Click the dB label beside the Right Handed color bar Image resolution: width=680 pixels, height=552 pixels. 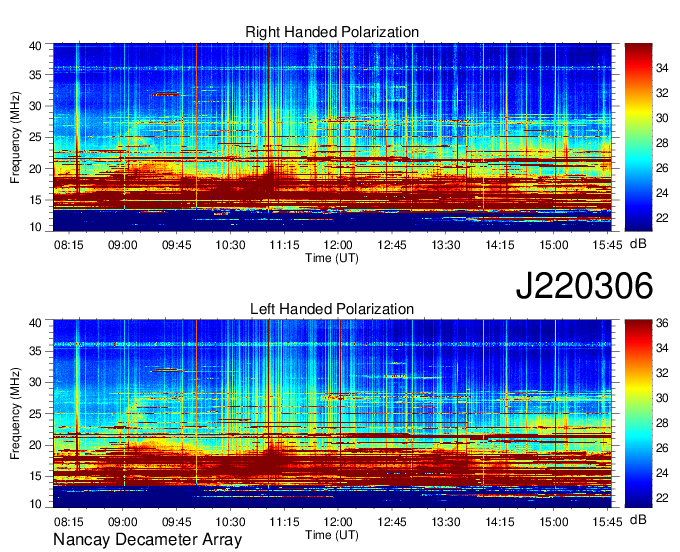[x=638, y=244]
